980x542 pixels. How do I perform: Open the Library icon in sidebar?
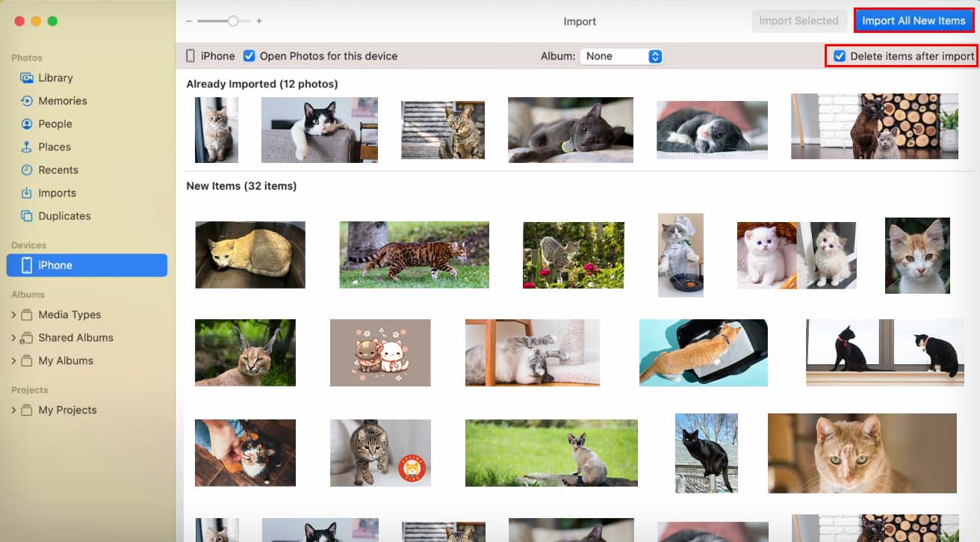pyautogui.click(x=27, y=78)
